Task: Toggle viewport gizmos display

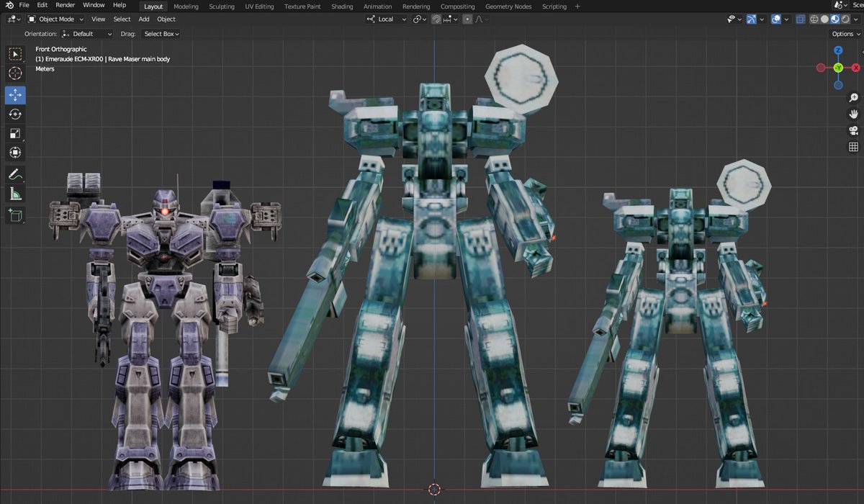Action: click(x=752, y=19)
